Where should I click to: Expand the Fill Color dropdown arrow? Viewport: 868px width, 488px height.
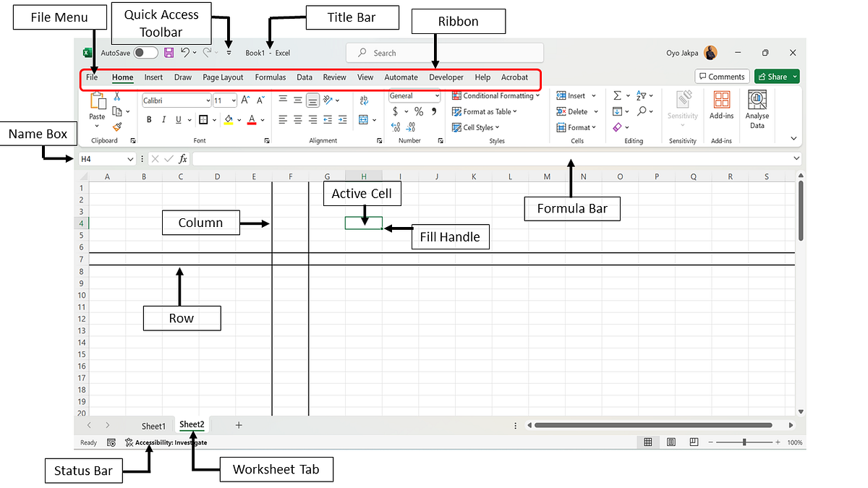[x=239, y=119]
